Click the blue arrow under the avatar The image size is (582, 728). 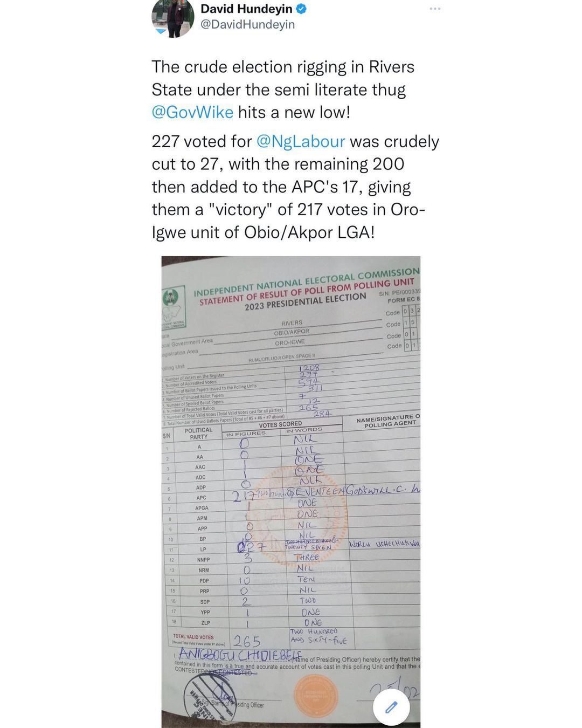tap(161, 31)
